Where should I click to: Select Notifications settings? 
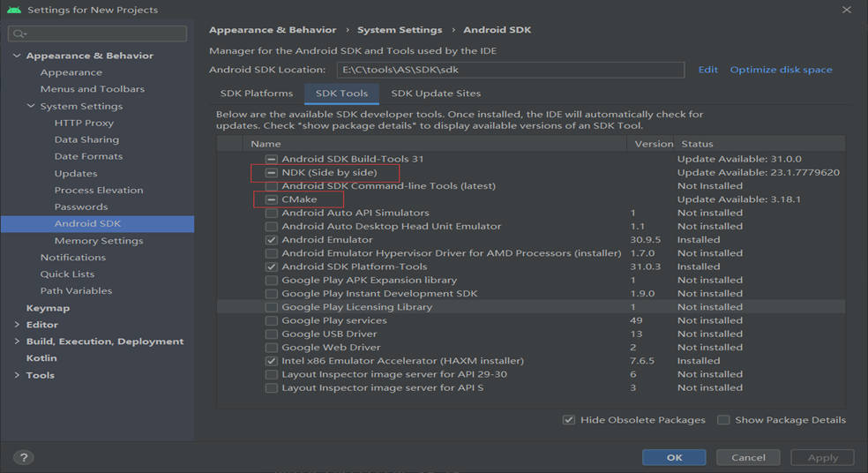coord(72,257)
